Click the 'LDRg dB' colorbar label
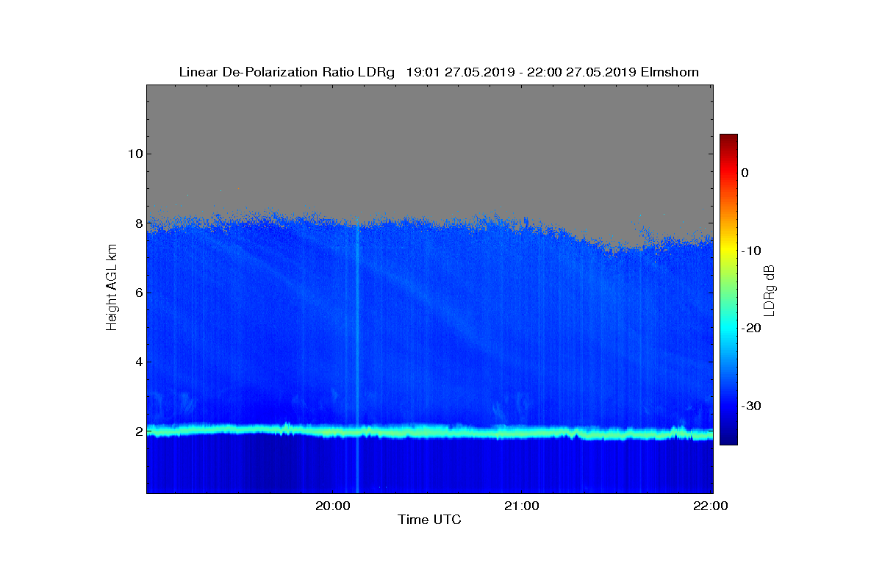This screenshot has width=882, height=588. tap(770, 290)
